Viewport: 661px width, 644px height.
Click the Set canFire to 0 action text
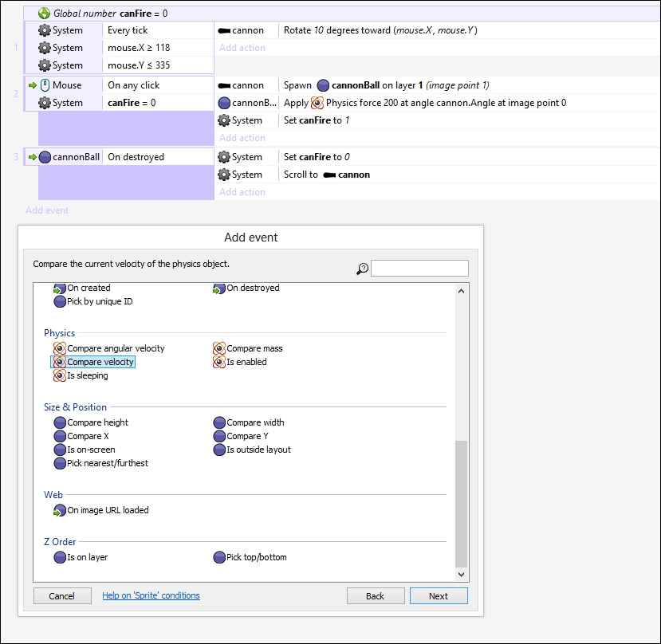tap(317, 157)
